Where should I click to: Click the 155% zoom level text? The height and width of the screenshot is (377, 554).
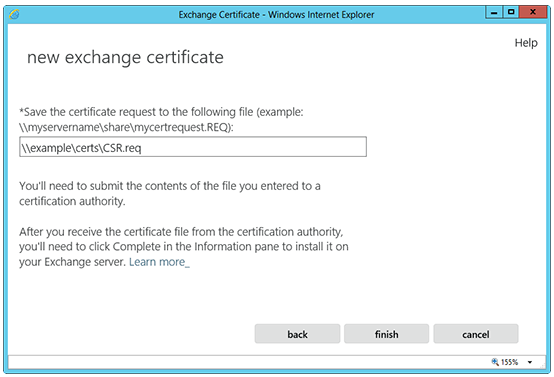tap(509, 362)
